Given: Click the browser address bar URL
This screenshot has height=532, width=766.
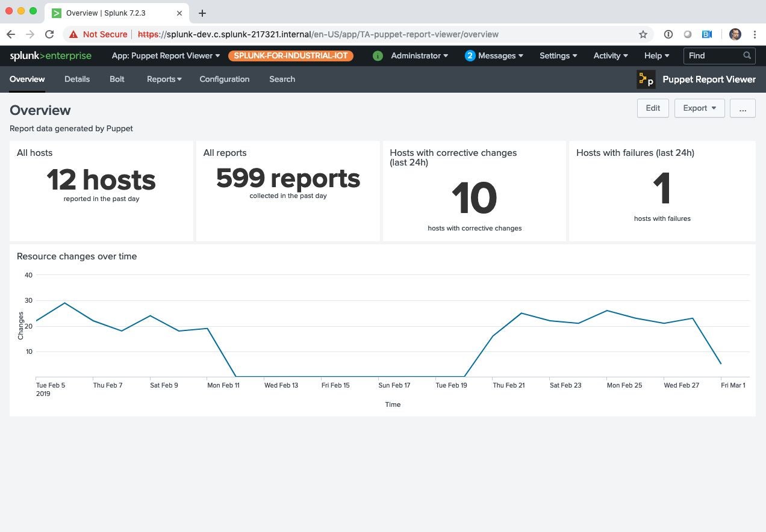Looking at the screenshot, I should click(x=318, y=34).
